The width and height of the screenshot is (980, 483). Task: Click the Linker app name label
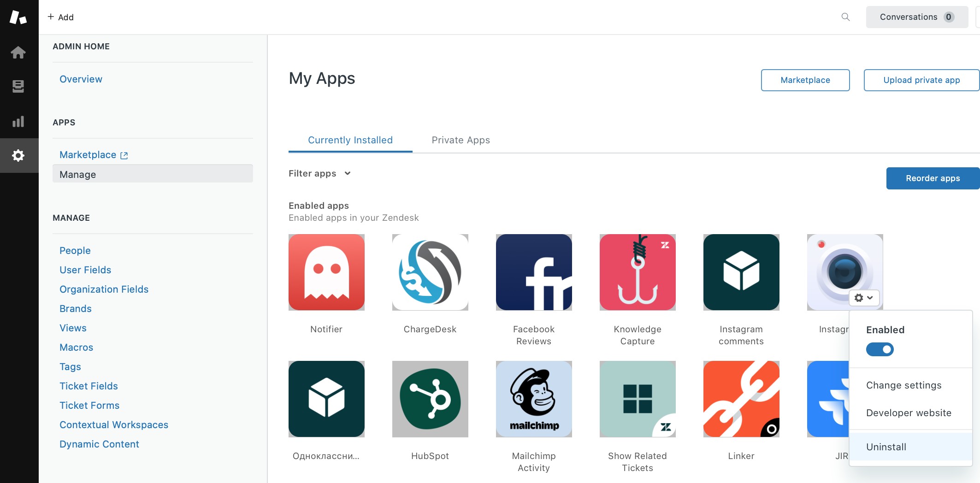741,456
